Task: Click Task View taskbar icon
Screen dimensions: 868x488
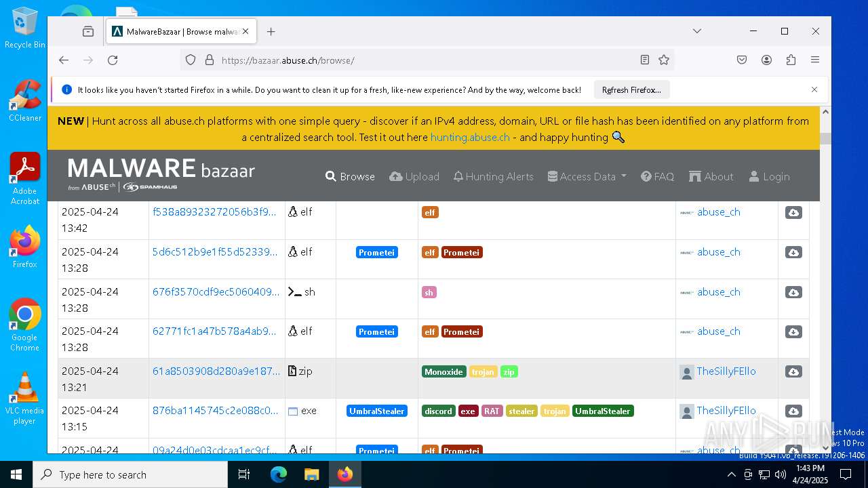Action: 244,474
